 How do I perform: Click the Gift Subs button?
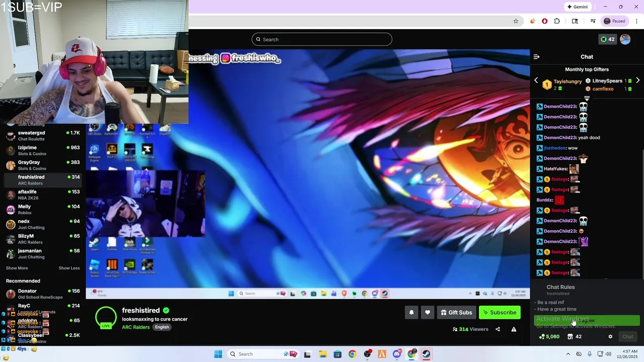(456, 312)
